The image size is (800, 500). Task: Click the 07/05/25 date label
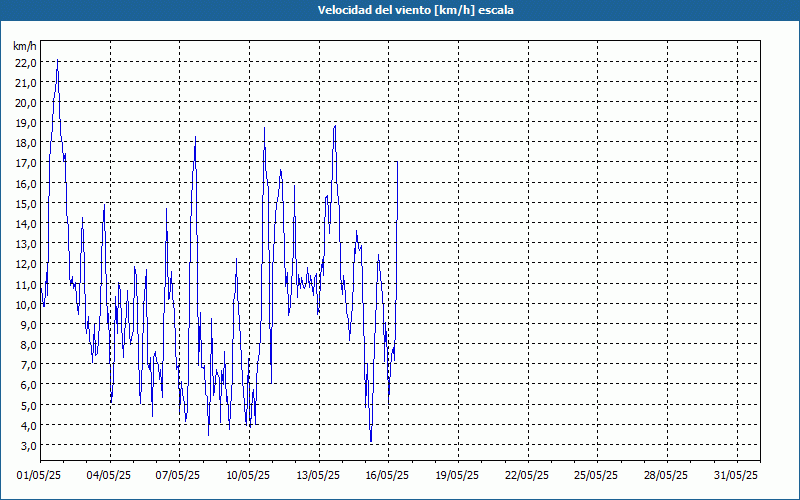click(178, 476)
